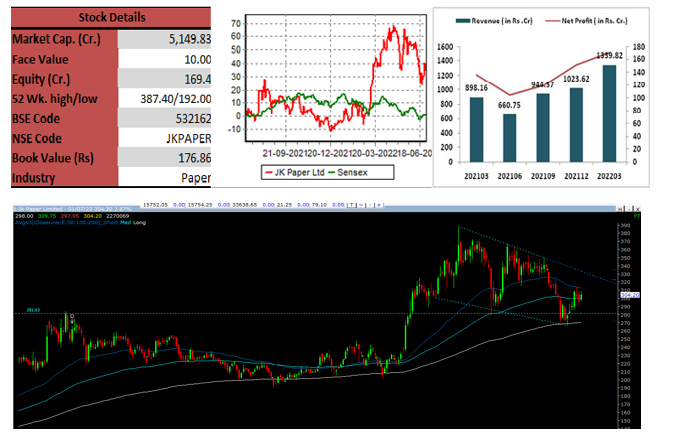Select the Med moving average label

point(125,223)
